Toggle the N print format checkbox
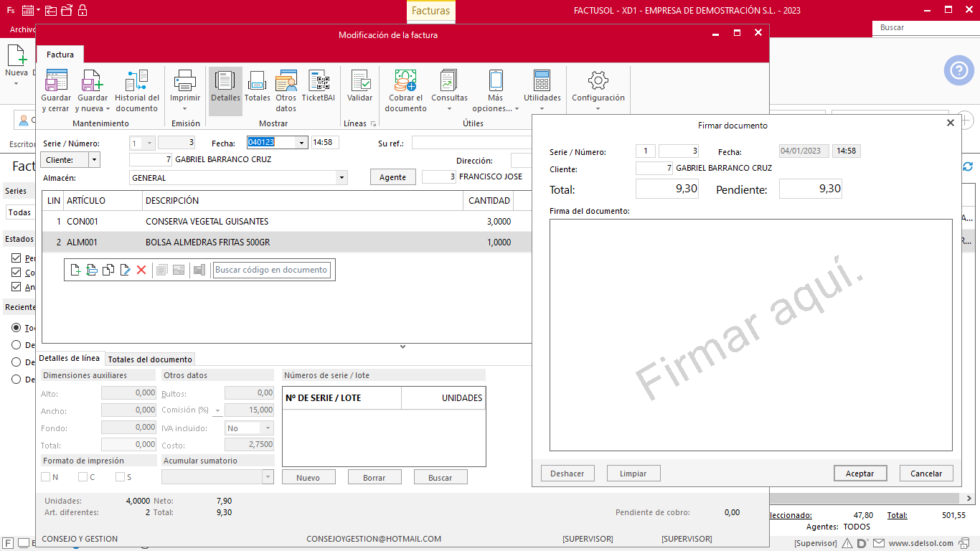The image size is (980, 551). 46,477
